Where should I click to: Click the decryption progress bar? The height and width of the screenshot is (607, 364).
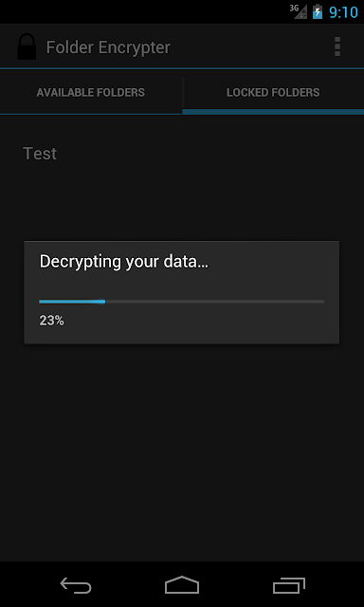click(181, 302)
